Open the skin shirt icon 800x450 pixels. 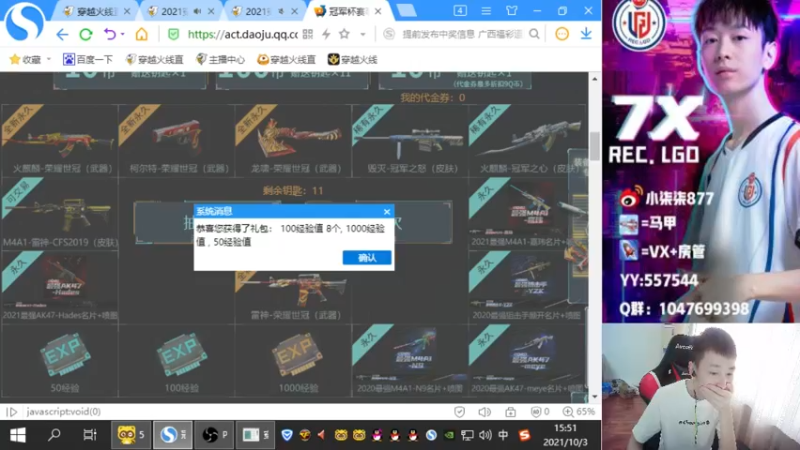(x=512, y=11)
